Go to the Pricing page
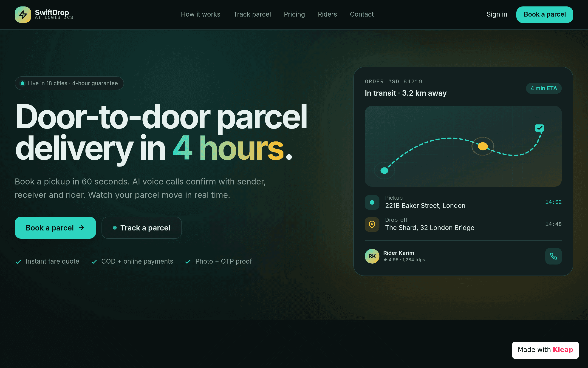This screenshot has width=588, height=368. point(294,14)
